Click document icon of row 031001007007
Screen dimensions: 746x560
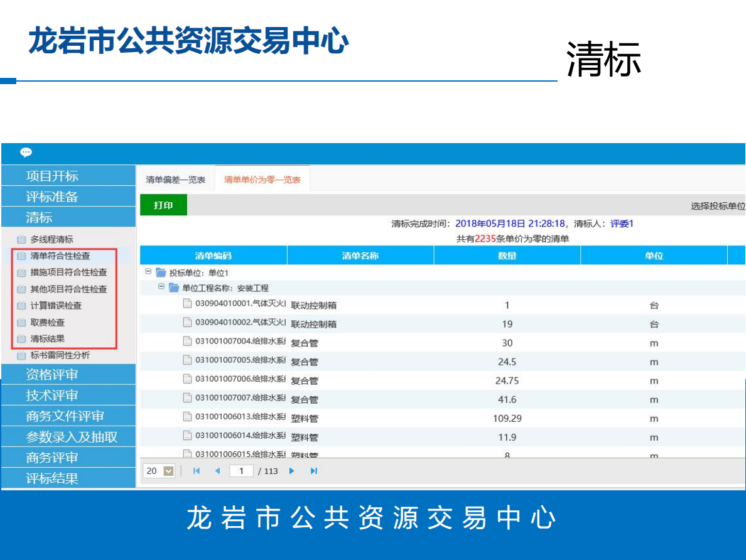(x=188, y=398)
